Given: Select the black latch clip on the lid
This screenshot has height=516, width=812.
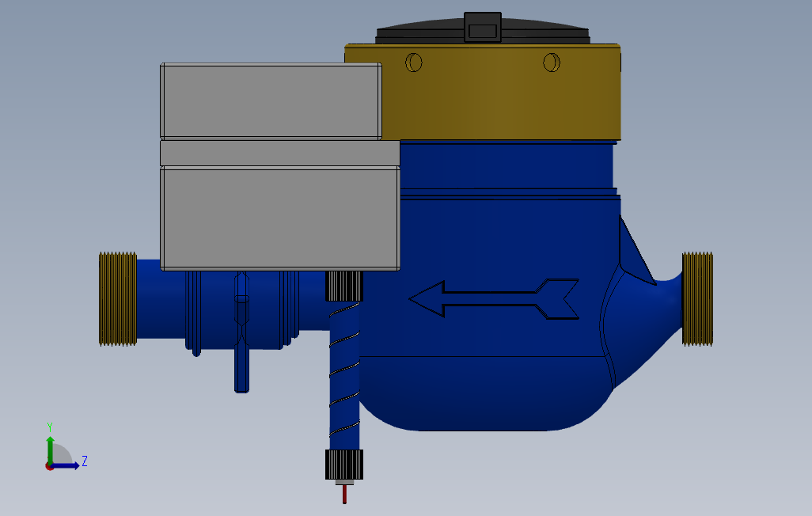Looking at the screenshot, I should 483,27.
